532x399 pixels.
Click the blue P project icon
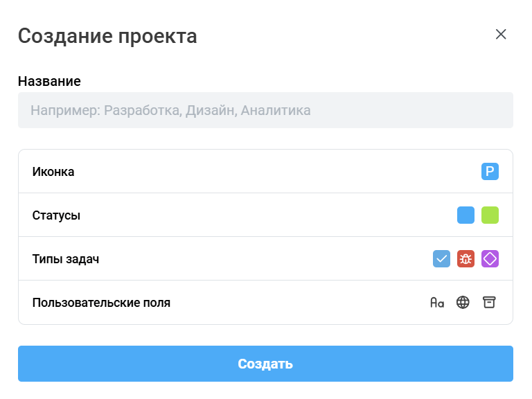click(490, 171)
